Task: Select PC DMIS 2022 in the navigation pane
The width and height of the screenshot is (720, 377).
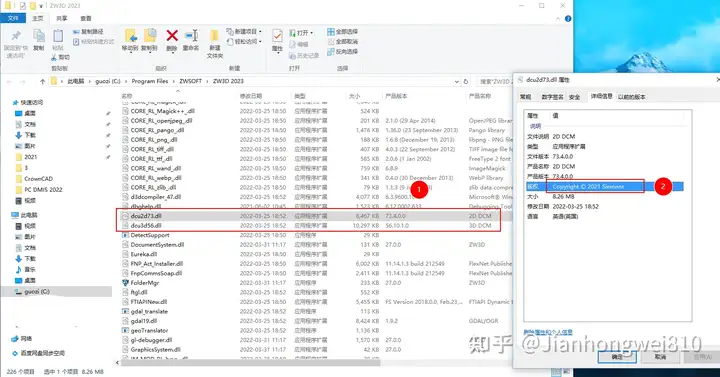Action: 43,189
